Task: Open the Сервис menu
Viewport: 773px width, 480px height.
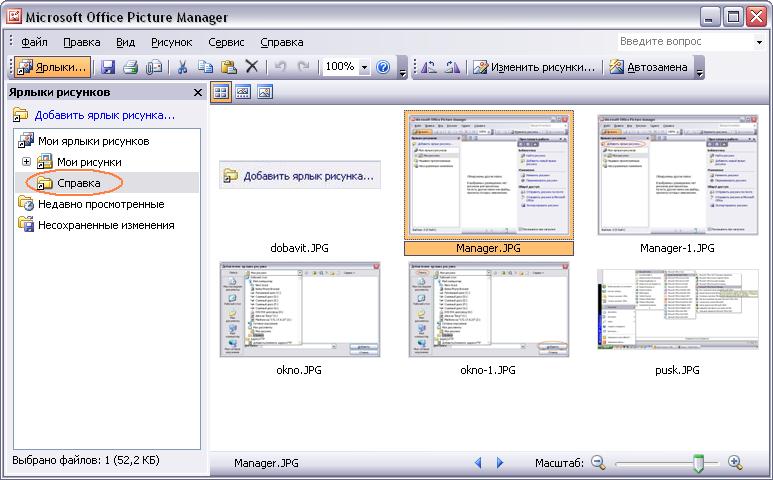Action: coord(226,42)
